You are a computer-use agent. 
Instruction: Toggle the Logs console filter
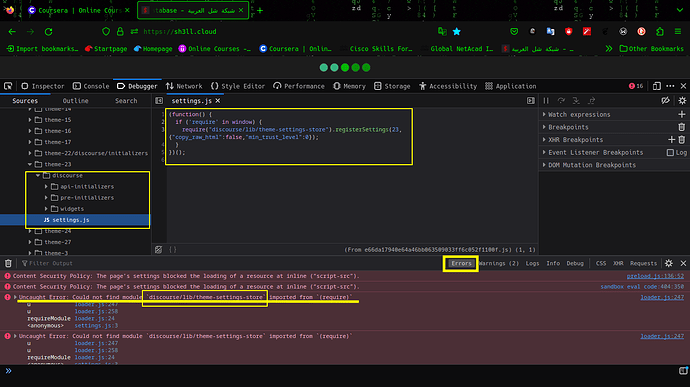(532, 263)
